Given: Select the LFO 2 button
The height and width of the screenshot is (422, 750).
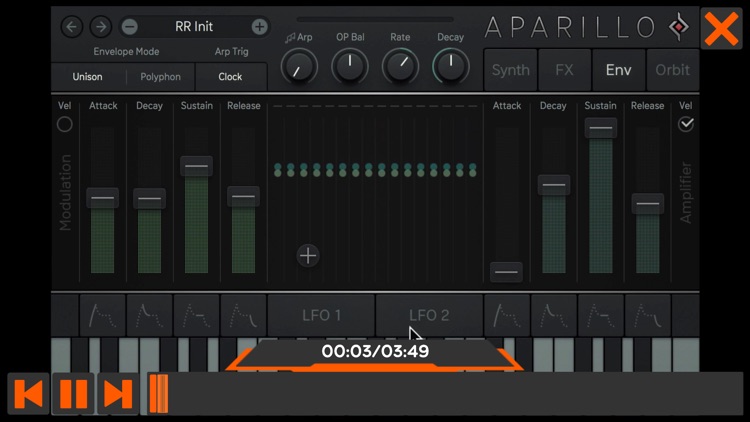Looking at the screenshot, I should click(429, 315).
